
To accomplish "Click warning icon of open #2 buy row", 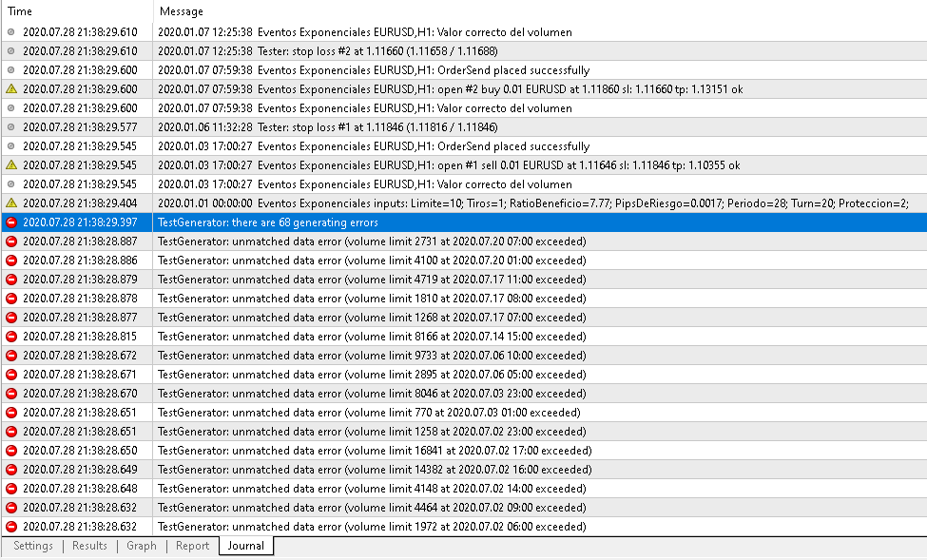I will [x=11, y=89].
